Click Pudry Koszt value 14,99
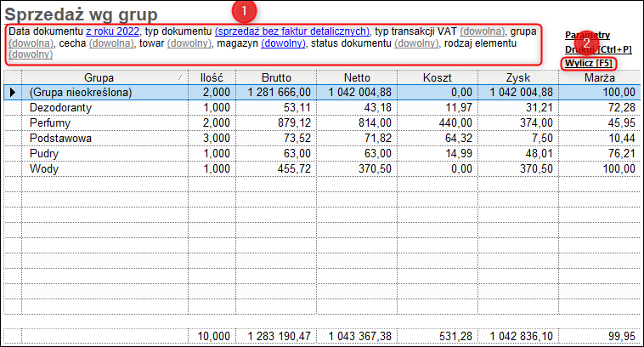The image size is (644, 347). 459,153
